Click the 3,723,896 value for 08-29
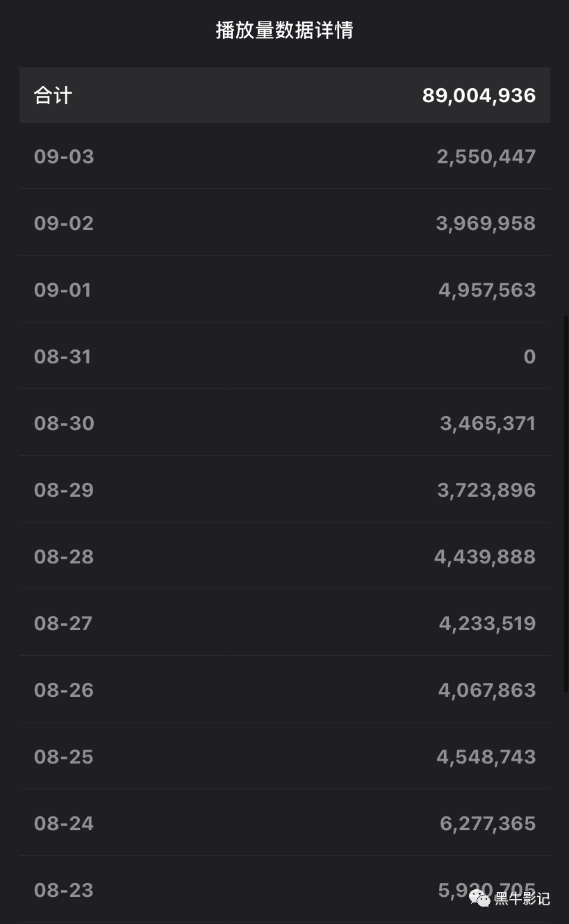The height and width of the screenshot is (924, 569). tap(486, 490)
